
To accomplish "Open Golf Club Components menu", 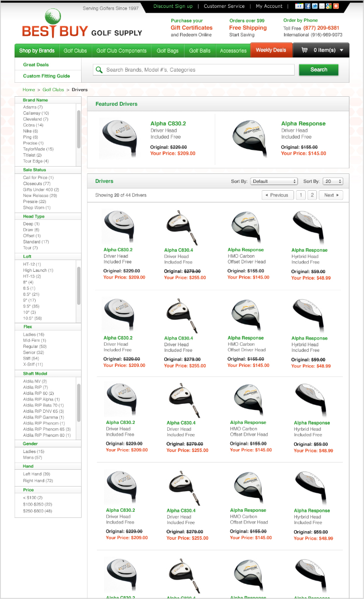I will click(121, 50).
